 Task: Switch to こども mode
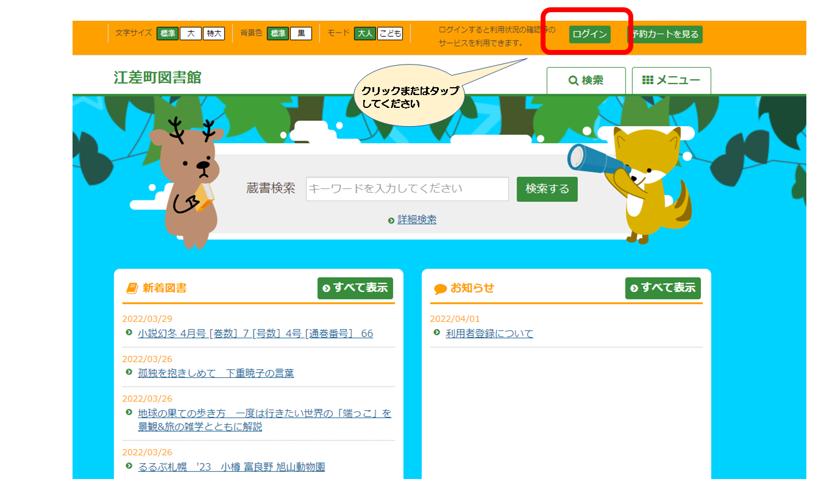tap(390, 34)
